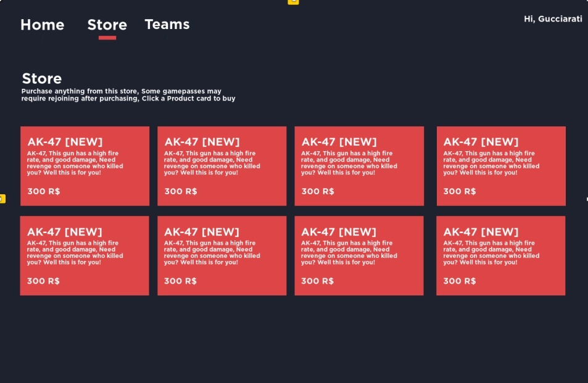
Task: Click the 'Hi, Gucciarati' greeting
Action: click(553, 19)
